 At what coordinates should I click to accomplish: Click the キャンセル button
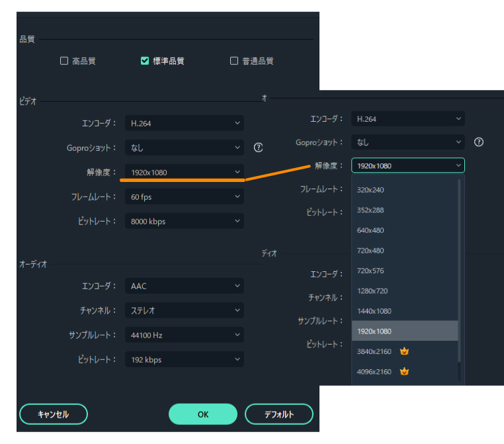tap(54, 414)
